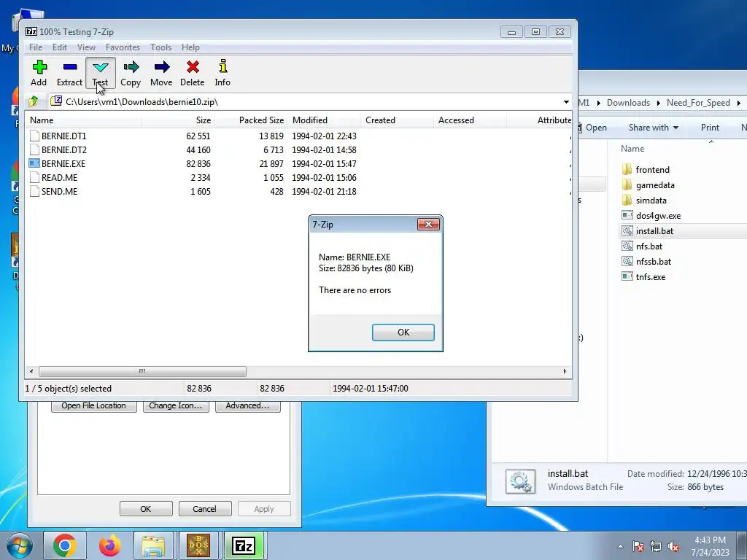Image resolution: width=747 pixels, height=560 pixels.
Task: Select the READ.ME file icon
Action: [x=34, y=177]
